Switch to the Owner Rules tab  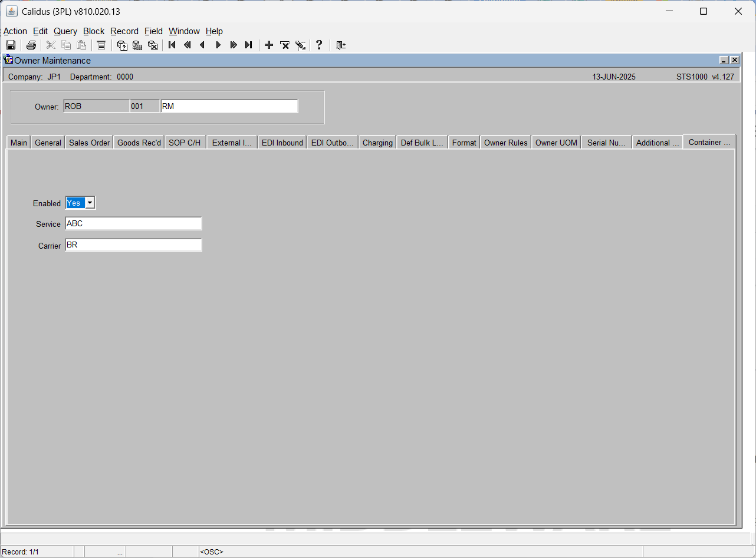[506, 143]
